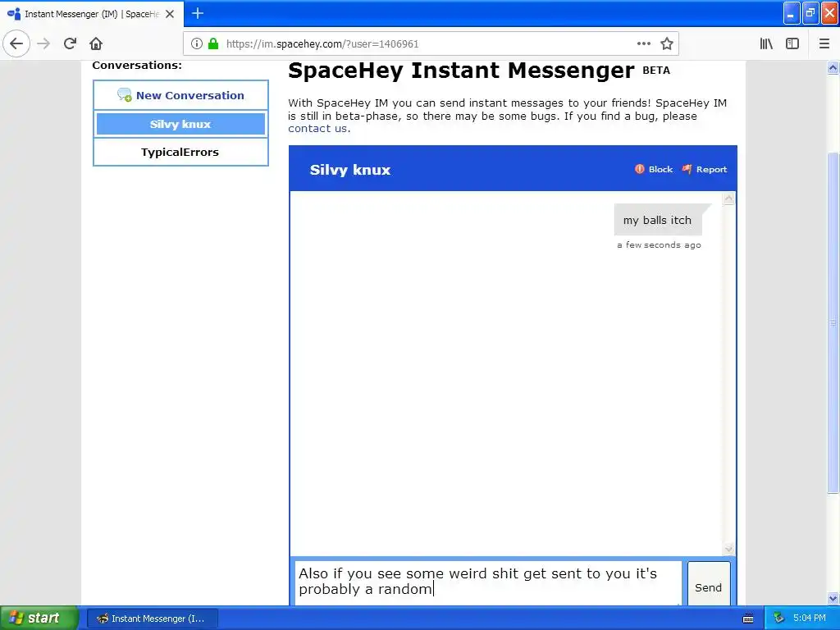840x630 pixels.
Task: Click page scrollbar up arrow
Action: click(x=833, y=67)
